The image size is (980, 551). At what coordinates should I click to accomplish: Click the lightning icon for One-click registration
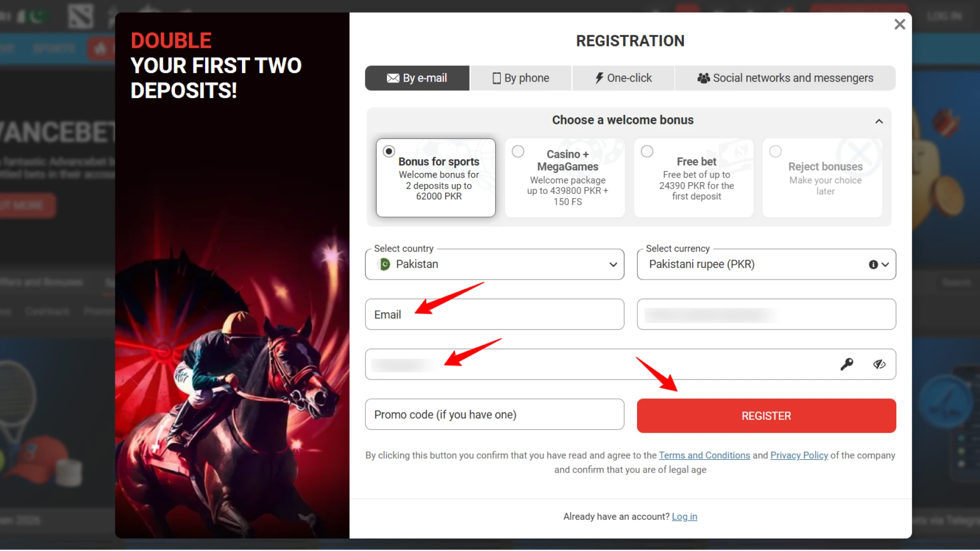(599, 78)
